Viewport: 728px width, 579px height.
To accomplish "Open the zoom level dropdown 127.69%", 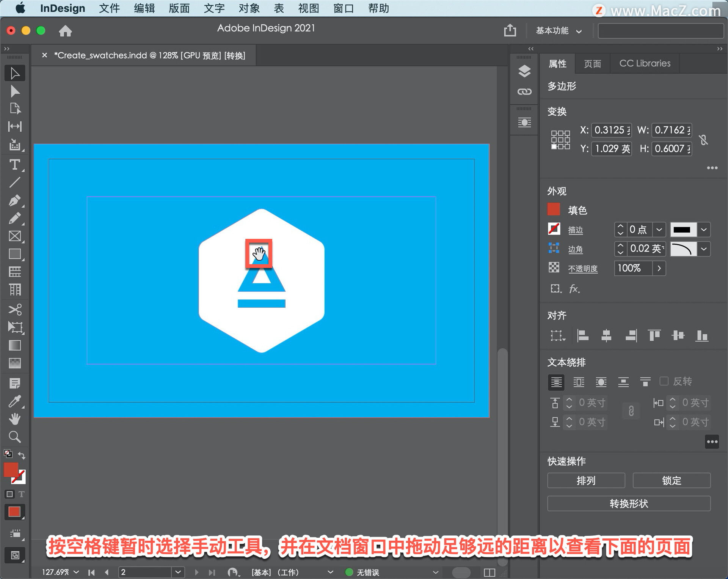I will coord(76,572).
